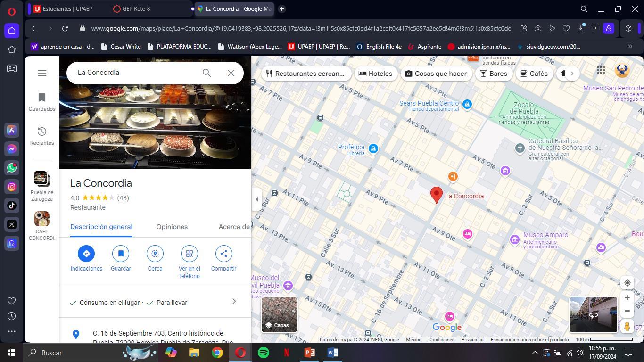Open the Capas layers switcher
Image resolution: width=644 pixels, height=362 pixels.
pos(280,314)
